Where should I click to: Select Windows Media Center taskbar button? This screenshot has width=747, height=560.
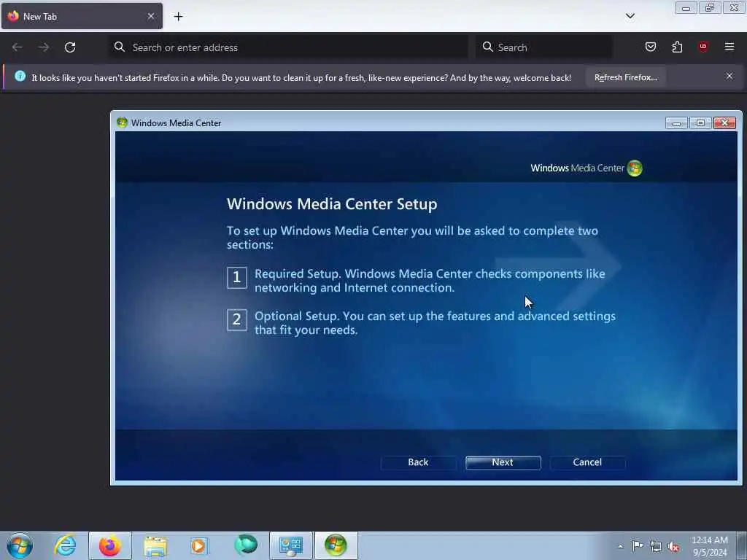[336, 545]
